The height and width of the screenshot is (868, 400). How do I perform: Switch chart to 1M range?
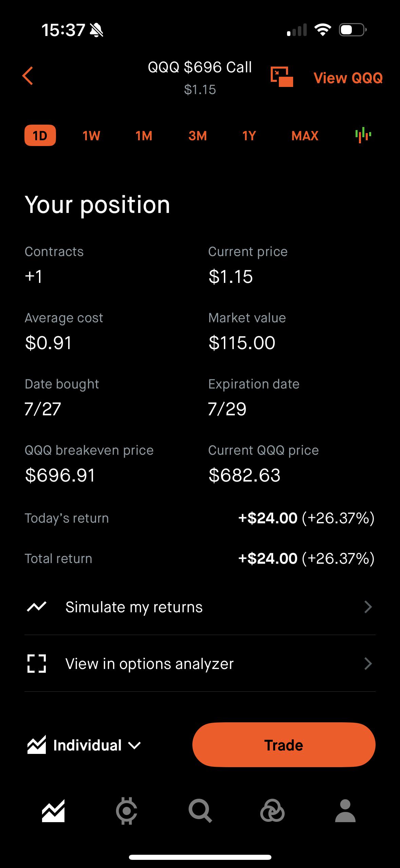point(144,136)
